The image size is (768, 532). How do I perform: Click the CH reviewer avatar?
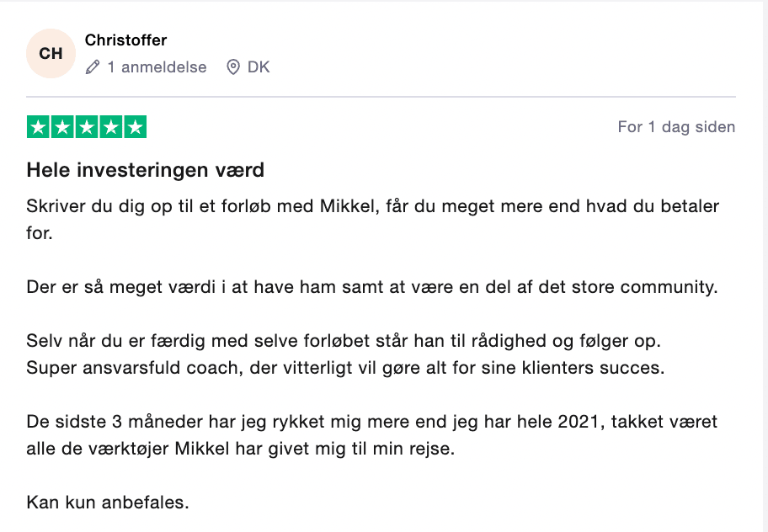pyautogui.click(x=51, y=53)
